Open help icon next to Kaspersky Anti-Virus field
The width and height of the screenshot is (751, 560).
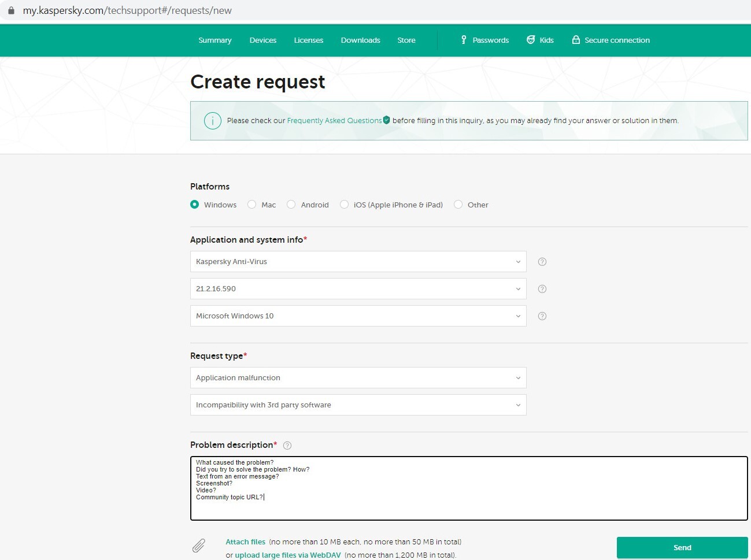[542, 262]
